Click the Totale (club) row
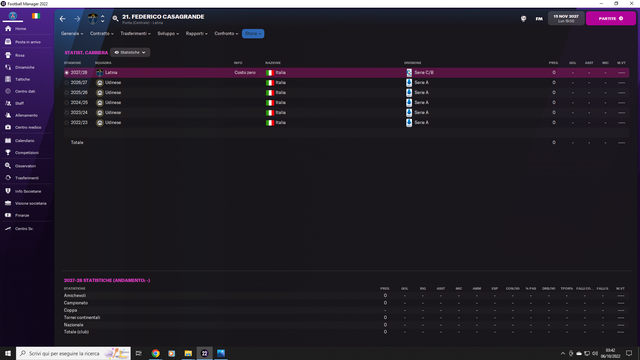 pyautogui.click(x=346, y=332)
